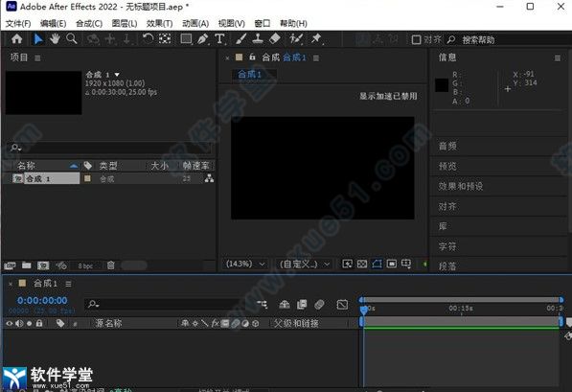Screen dimensions: 572x392
Task: Select the Orbit camera tool
Action: [93, 38]
